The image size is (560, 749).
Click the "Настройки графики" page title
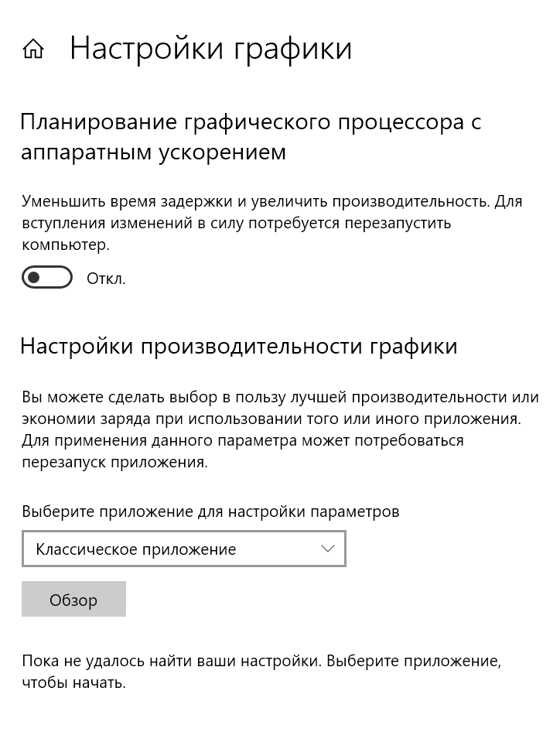pyautogui.click(x=210, y=49)
